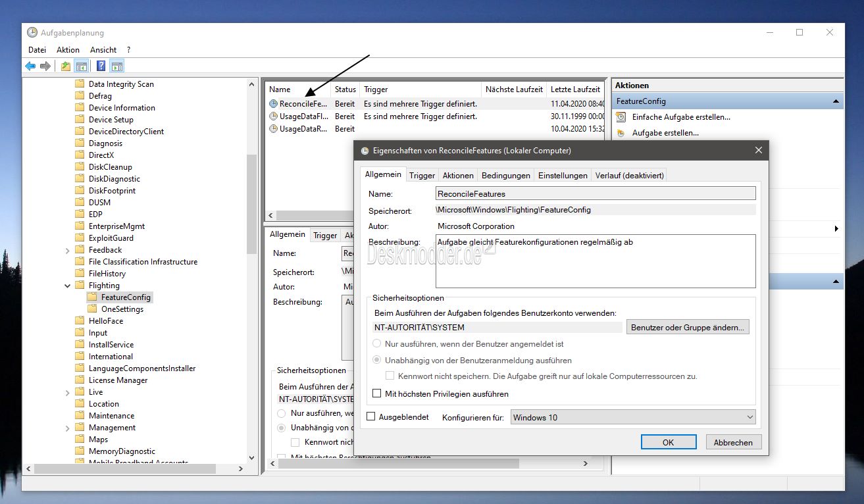
Task: Expand the Management tree node
Action: pyautogui.click(x=68, y=428)
